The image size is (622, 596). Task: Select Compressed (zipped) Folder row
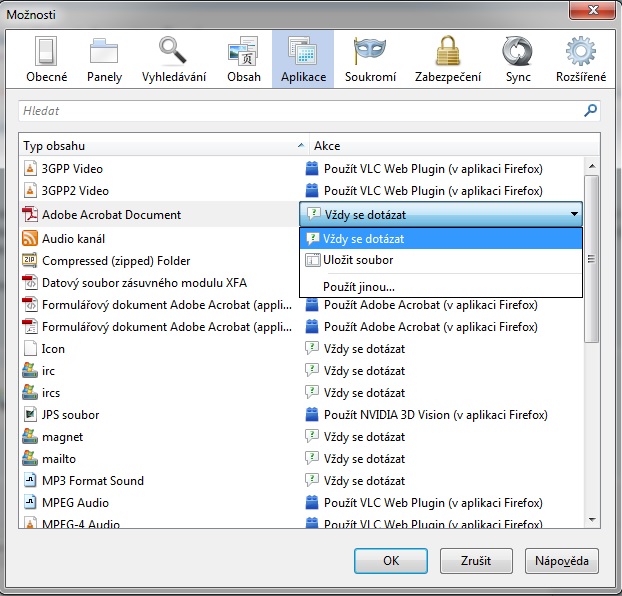point(159,261)
